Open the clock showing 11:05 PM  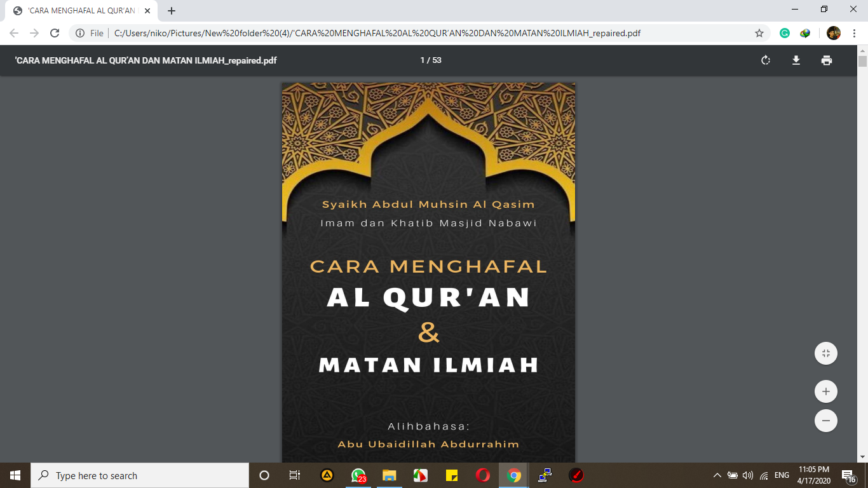813,475
